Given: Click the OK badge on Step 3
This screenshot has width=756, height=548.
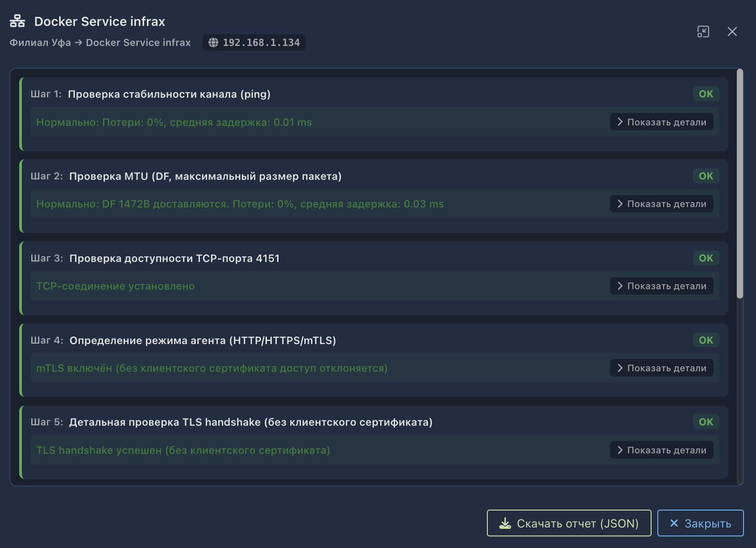Looking at the screenshot, I should click(706, 258).
